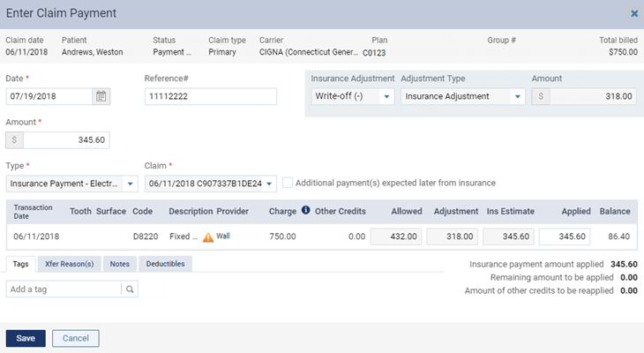Switch to the Deductibles tab
This screenshot has height=353, width=644.
click(166, 264)
